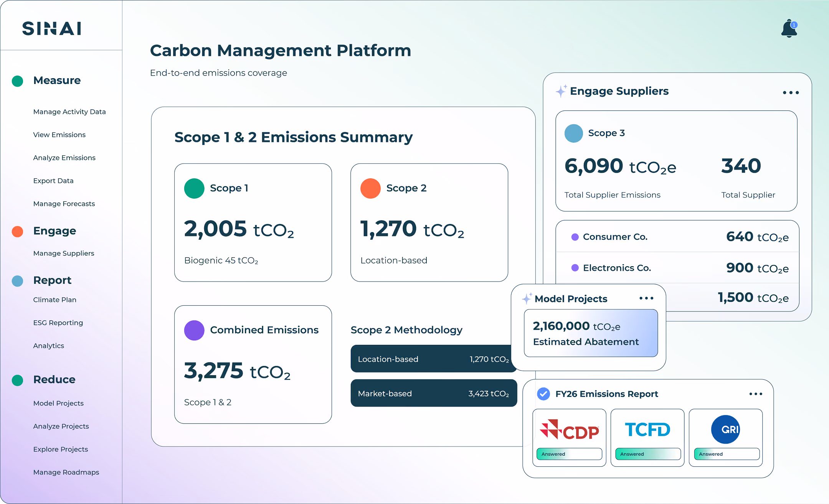Viewport: 829px width, 504px height.
Task: Open Manage Forecasts
Action: click(x=64, y=204)
